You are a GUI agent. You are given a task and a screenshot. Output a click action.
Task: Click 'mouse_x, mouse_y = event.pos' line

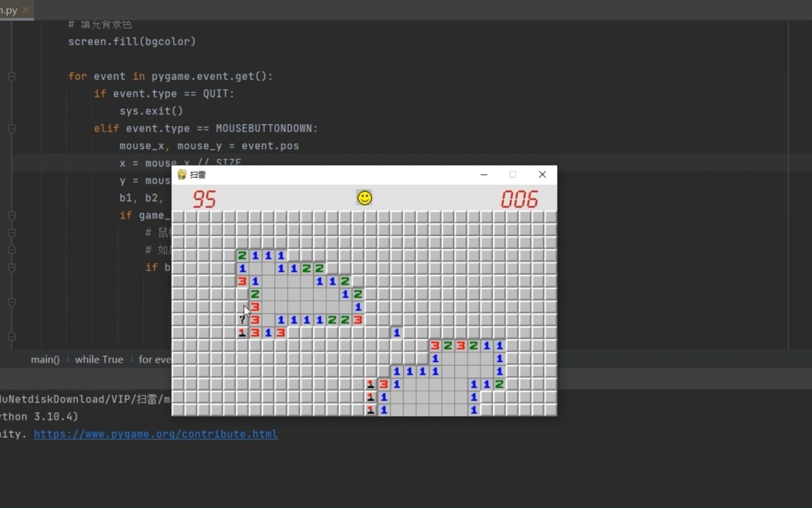tap(209, 146)
